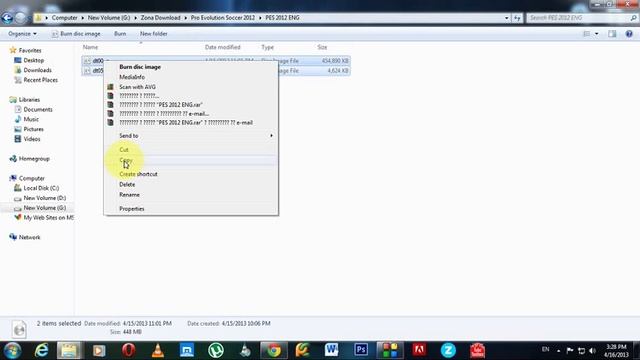Open Downloads in Favorites
Viewport: 640px width, 360px height.
[37, 70]
